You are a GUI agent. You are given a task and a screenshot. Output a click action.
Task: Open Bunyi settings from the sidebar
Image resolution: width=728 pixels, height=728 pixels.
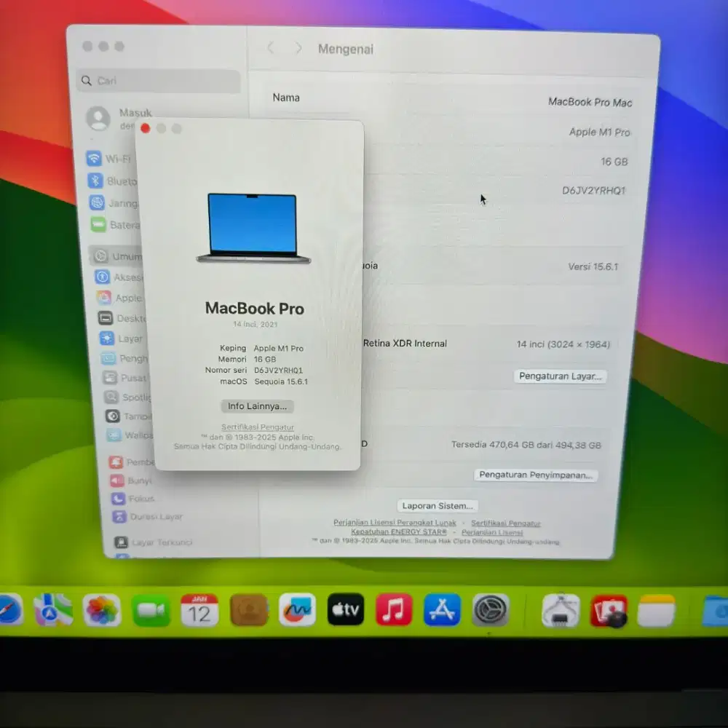click(x=116, y=480)
